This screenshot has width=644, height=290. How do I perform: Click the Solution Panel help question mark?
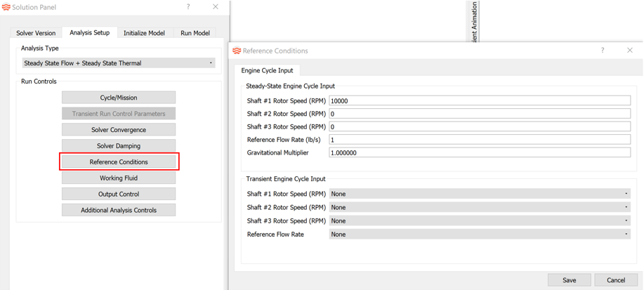pyautogui.click(x=188, y=7)
